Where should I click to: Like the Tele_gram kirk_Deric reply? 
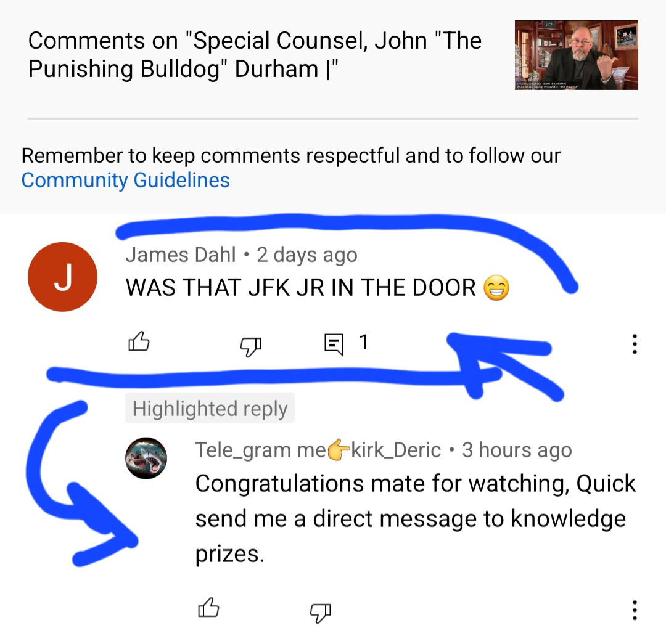tap(208, 608)
